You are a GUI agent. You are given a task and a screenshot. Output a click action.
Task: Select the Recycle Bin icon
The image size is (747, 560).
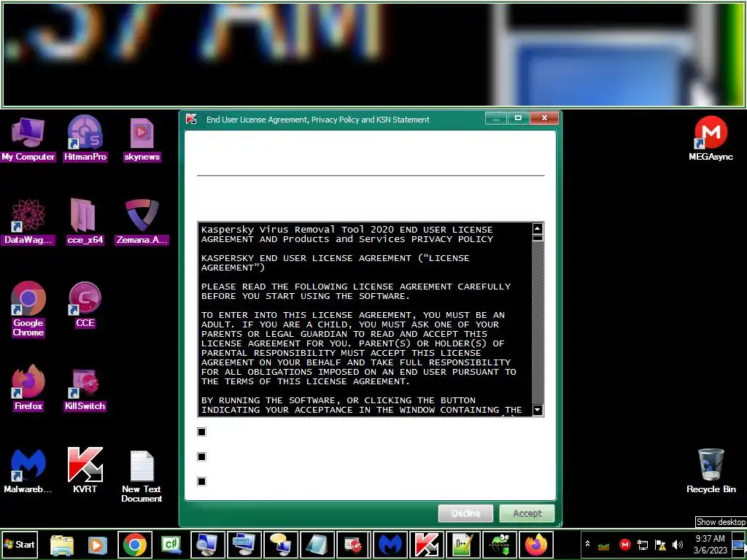point(711,471)
